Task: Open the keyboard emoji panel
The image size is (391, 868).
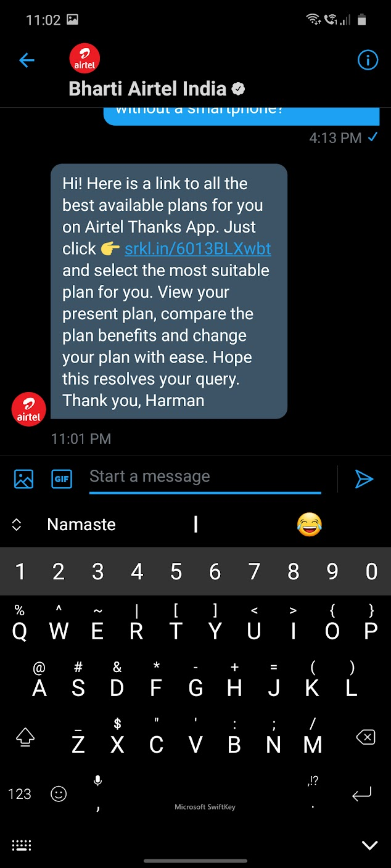Action: pos(59,794)
